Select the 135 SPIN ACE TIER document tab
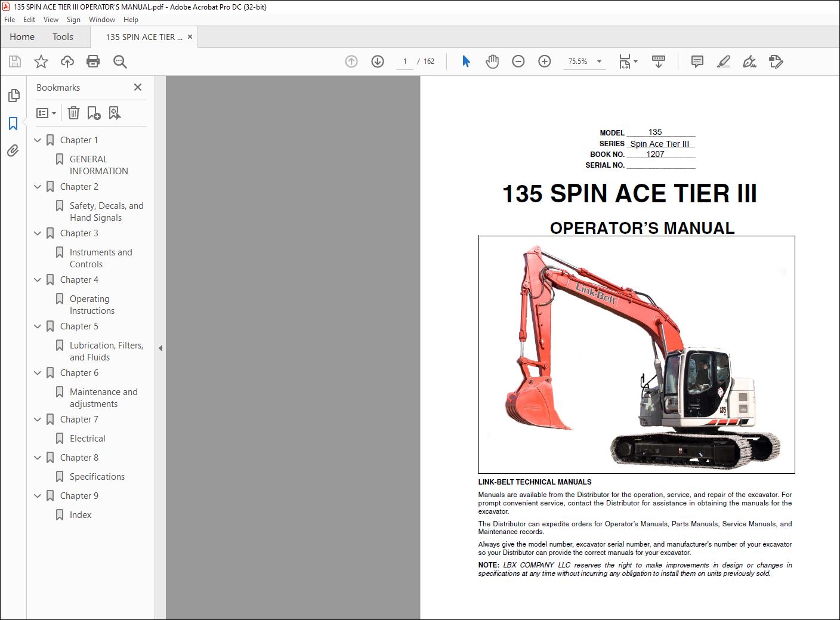Image resolution: width=840 pixels, height=620 pixels. pos(144,37)
